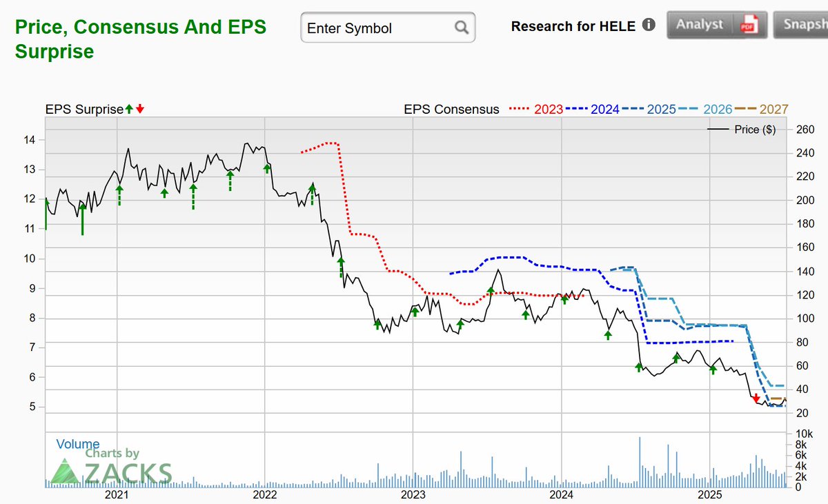Toggle the 2023 EPS consensus legend
The height and width of the screenshot is (504, 828).
click(x=536, y=109)
